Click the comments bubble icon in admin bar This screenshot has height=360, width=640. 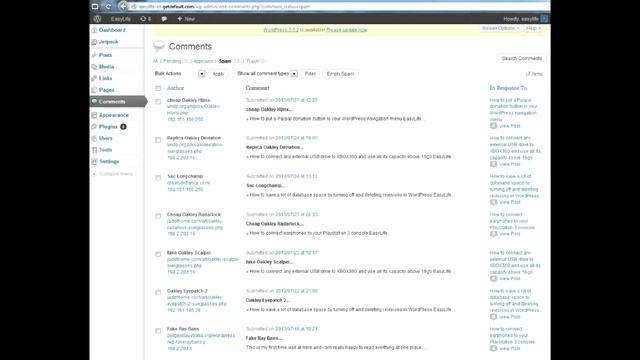pyautogui.click(x=164, y=19)
